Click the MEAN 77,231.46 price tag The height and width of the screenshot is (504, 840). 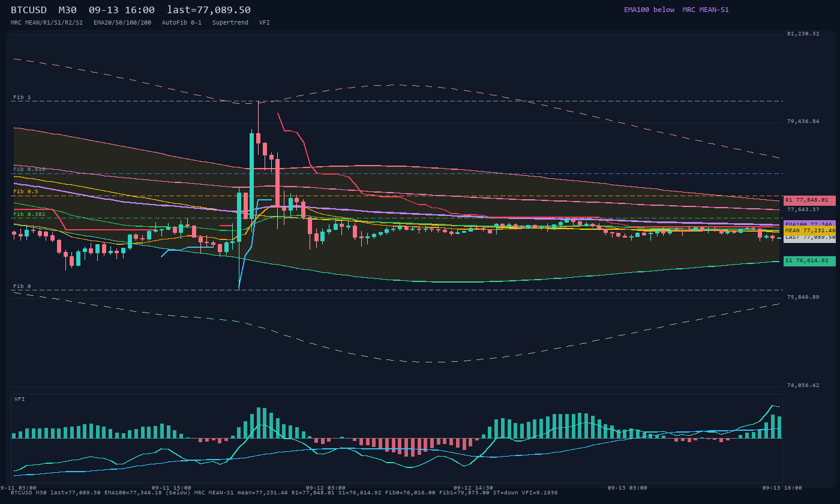pos(809,230)
